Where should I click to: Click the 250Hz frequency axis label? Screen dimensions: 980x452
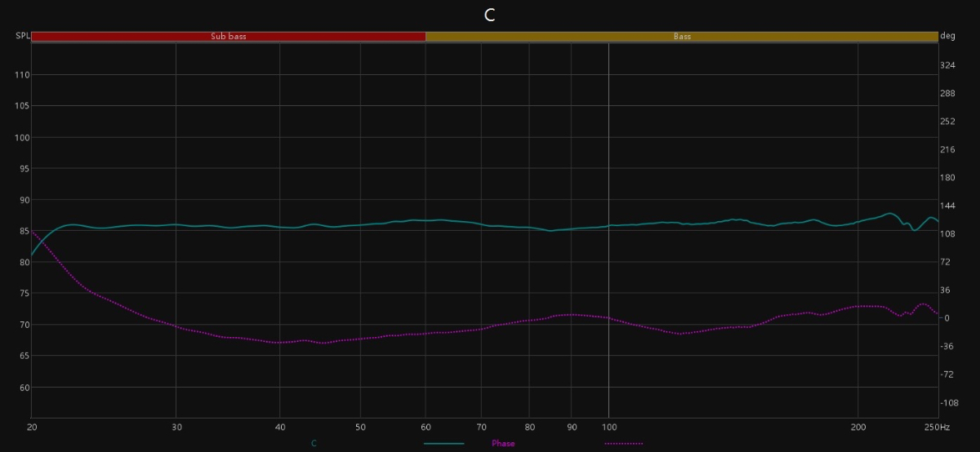pyautogui.click(x=938, y=427)
